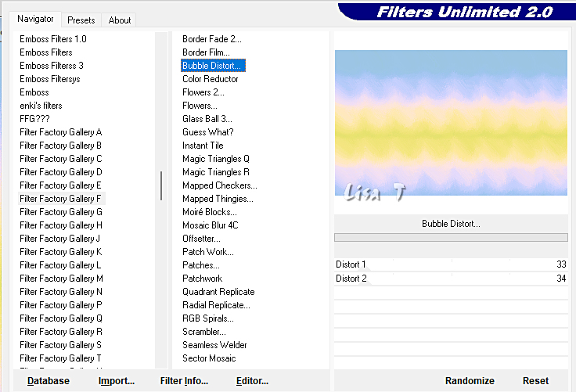
Task: Choose the Moiré Blocks... filter
Action: coord(210,212)
